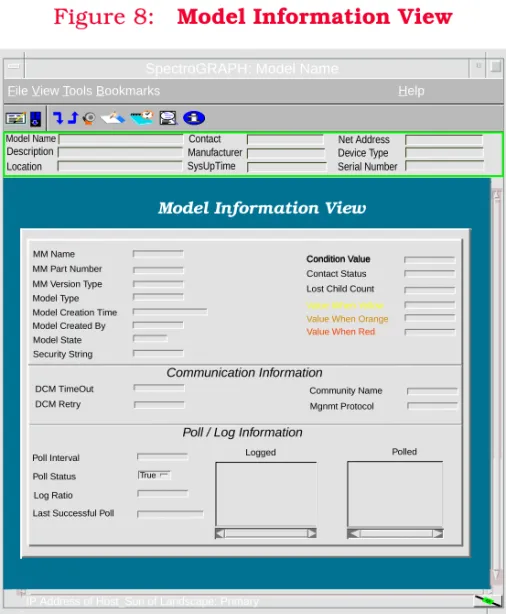Click the MM Name field
506x614 pixels.
click(158, 254)
